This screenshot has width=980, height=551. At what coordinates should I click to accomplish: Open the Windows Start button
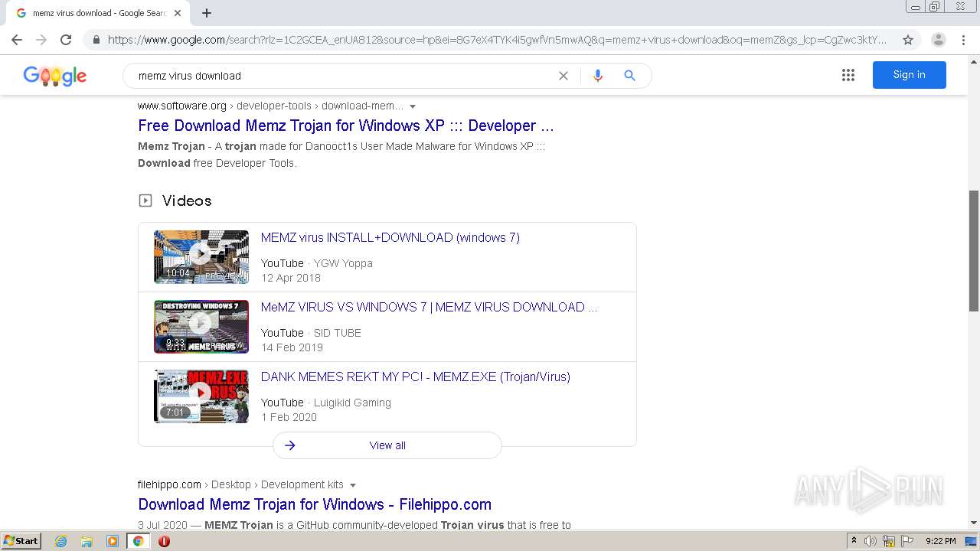click(x=21, y=540)
